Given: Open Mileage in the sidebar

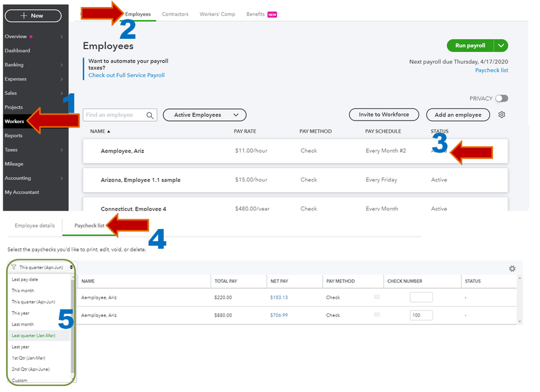Looking at the screenshot, I should [14, 164].
